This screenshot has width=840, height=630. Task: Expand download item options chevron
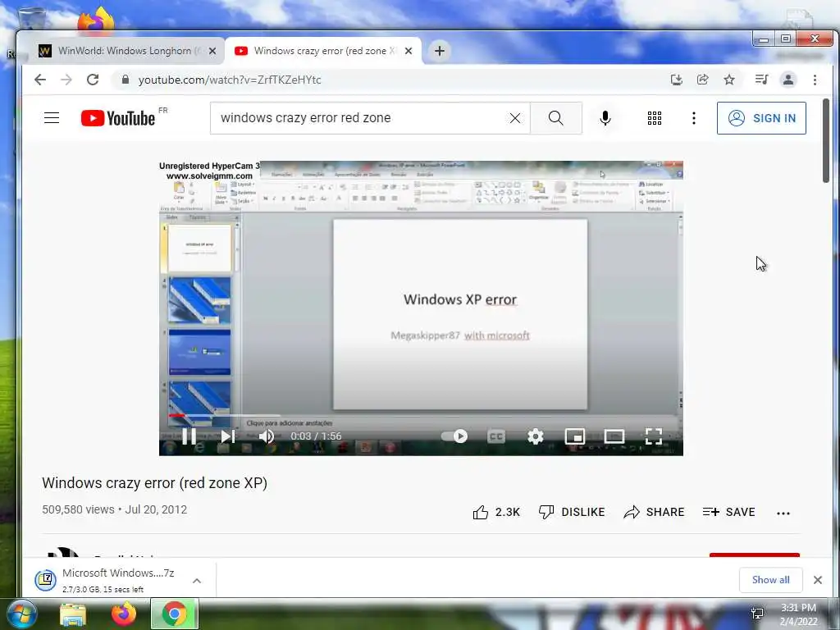tap(197, 581)
